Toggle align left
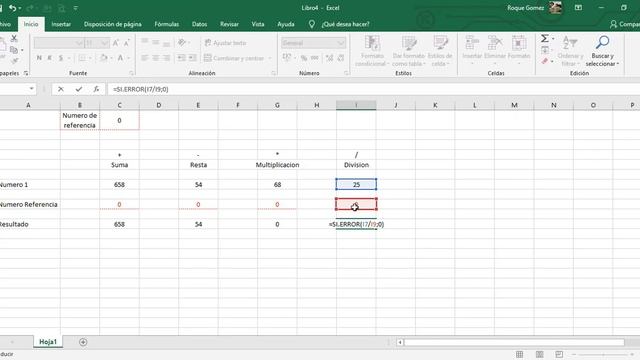This screenshot has height=360, width=640. (144, 58)
